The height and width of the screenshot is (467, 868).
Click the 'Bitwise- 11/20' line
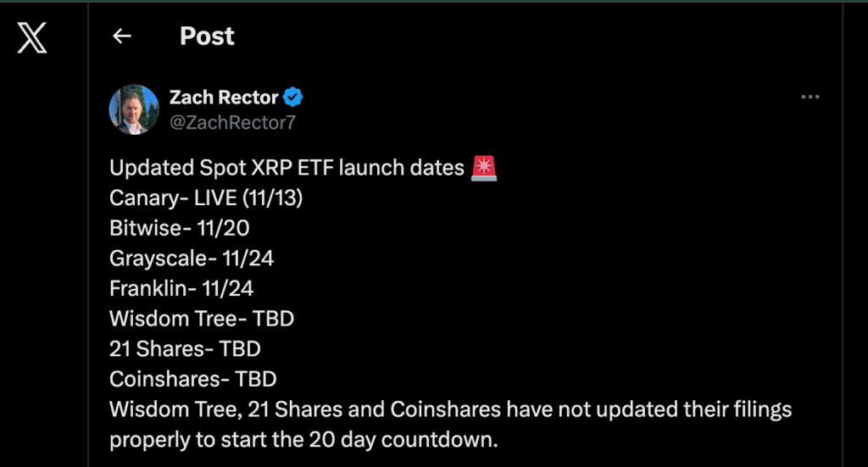(x=179, y=228)
